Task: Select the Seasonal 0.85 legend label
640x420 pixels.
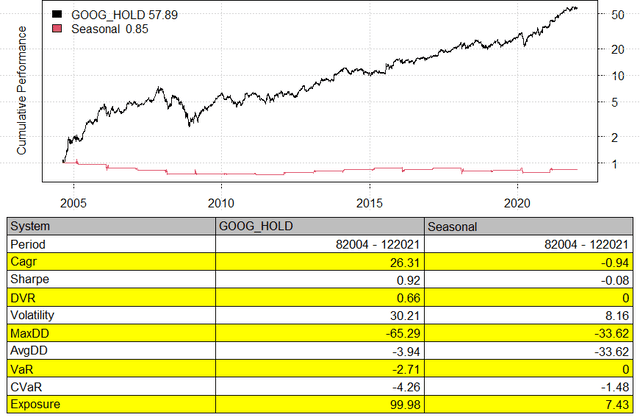Action: click(110, 29)
